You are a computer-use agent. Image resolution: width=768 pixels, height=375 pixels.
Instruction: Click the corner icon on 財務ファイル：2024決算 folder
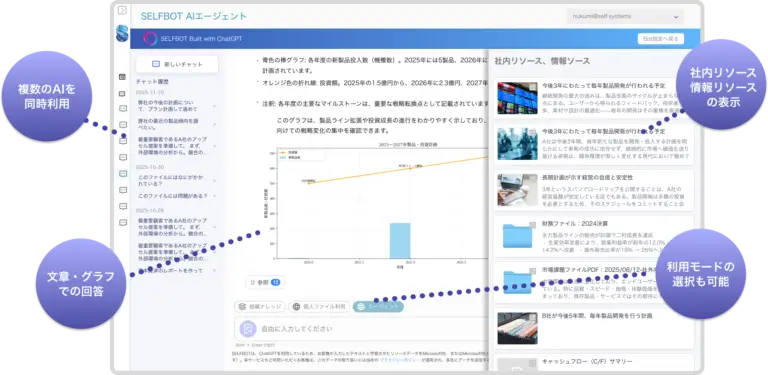point(532,225)
